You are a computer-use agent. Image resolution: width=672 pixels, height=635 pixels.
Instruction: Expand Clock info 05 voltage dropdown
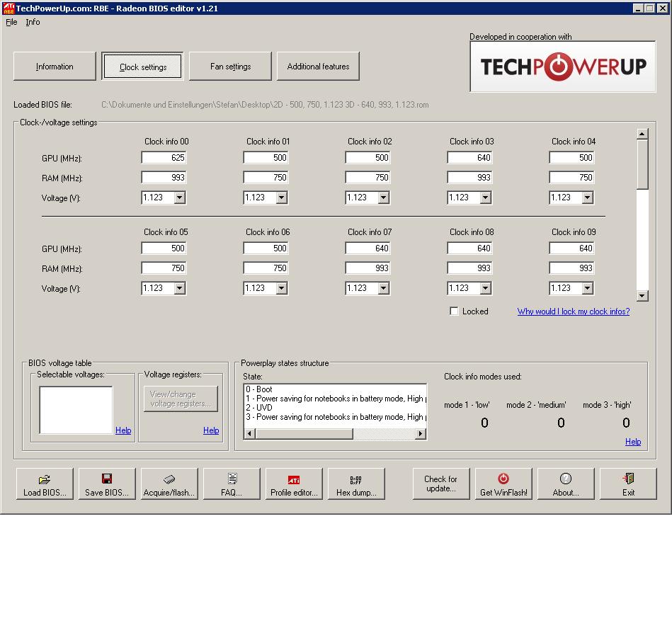[180, 288]
